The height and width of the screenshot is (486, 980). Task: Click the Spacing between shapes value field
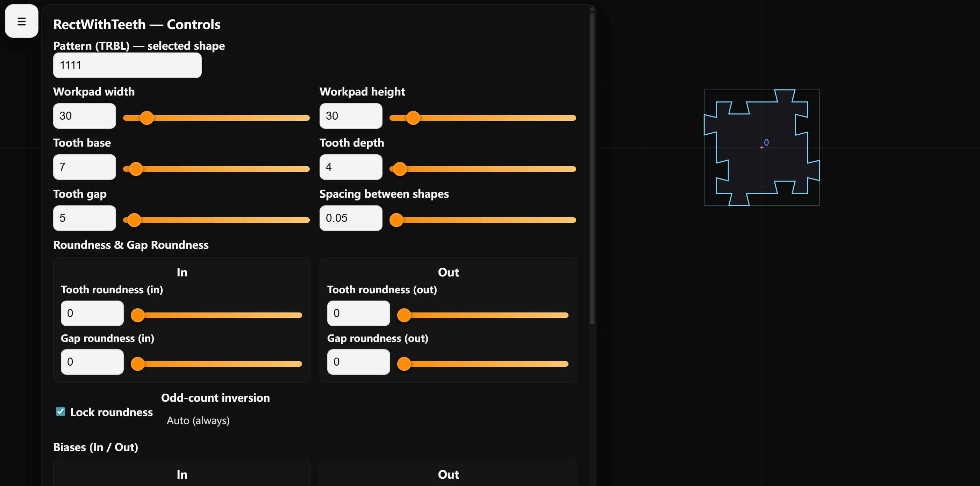351,218
